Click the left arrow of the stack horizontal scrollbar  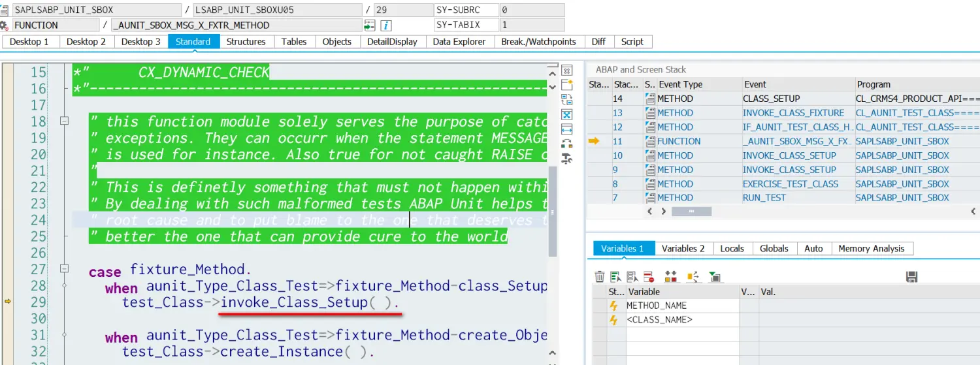coord(649,212)
